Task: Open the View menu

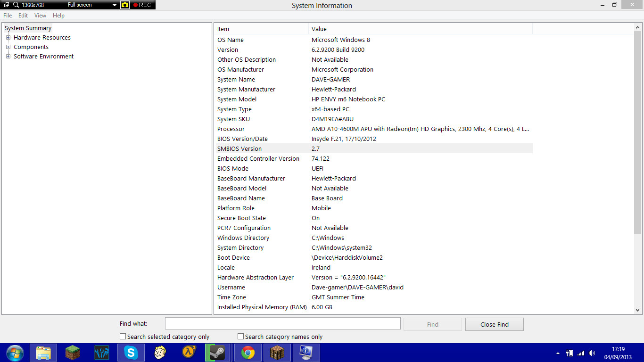Action: 40,16
